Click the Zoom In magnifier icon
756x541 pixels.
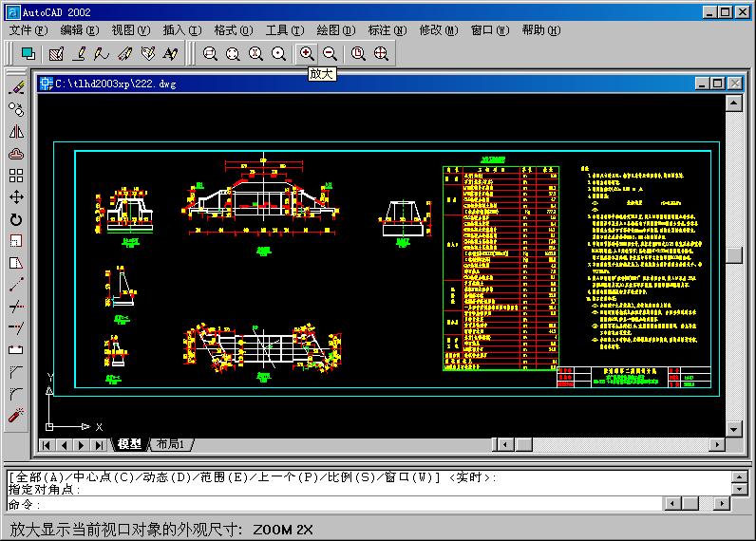(307, 53)
